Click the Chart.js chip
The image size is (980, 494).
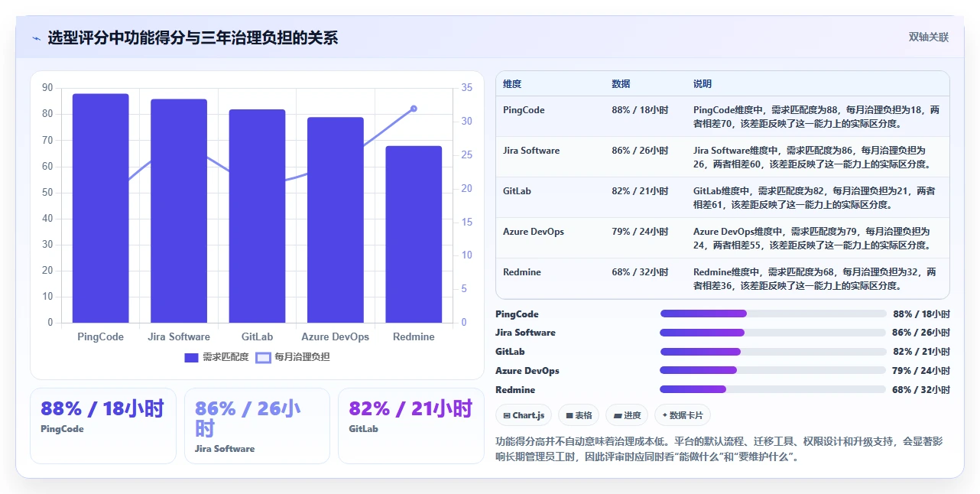coord(524,415)
